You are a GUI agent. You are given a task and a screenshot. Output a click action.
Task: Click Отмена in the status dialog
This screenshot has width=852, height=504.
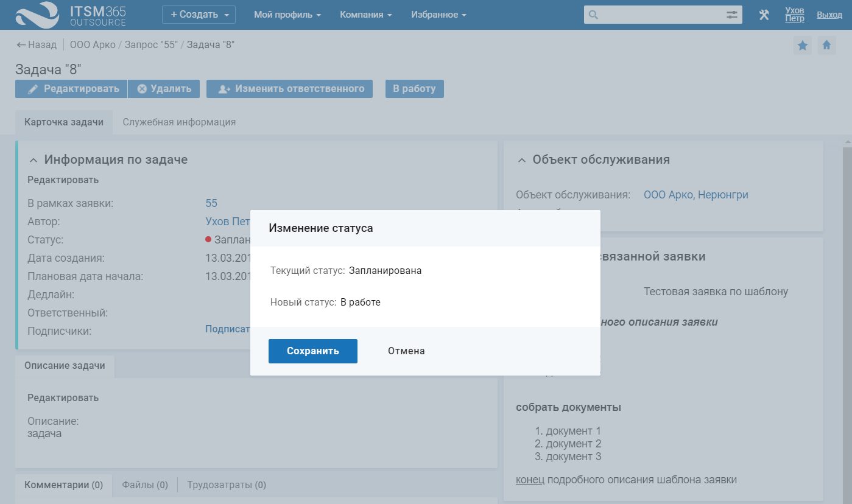[406, 351]
